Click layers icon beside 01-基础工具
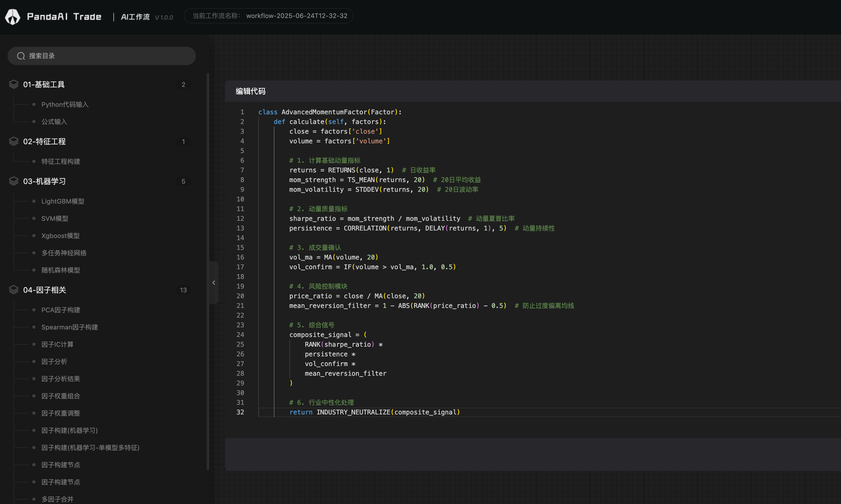Screen dimensions: 841x504 (x=14, y=84)
